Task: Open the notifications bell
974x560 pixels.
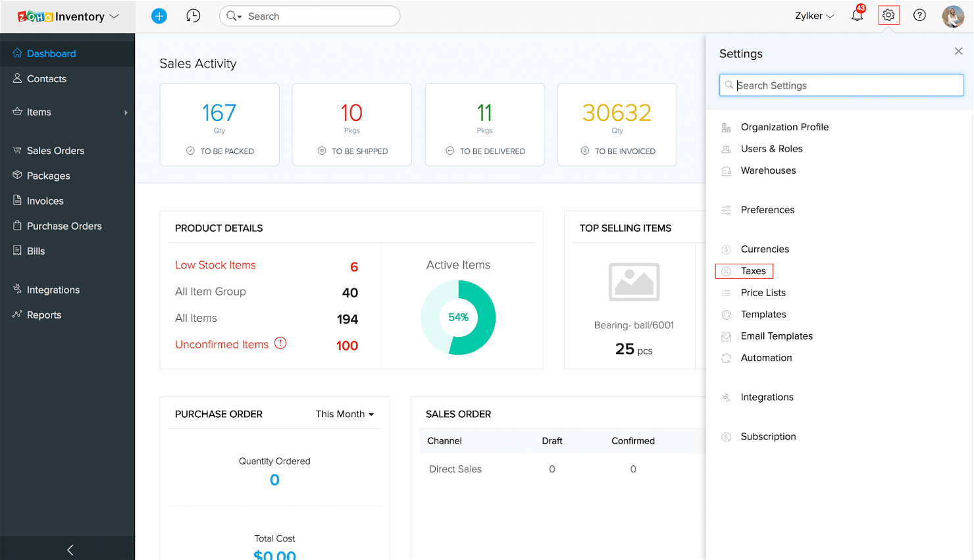Action: (x=856, y=15)
